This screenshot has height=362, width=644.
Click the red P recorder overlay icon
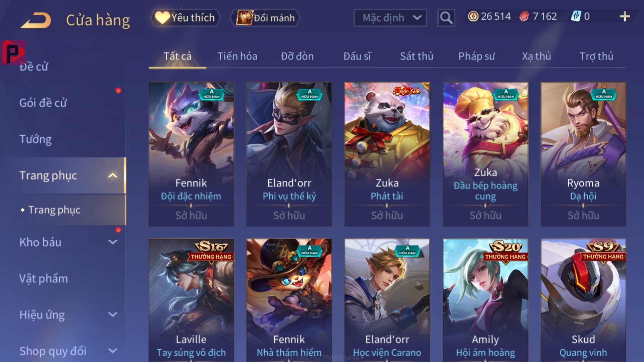tap(13, 52)
